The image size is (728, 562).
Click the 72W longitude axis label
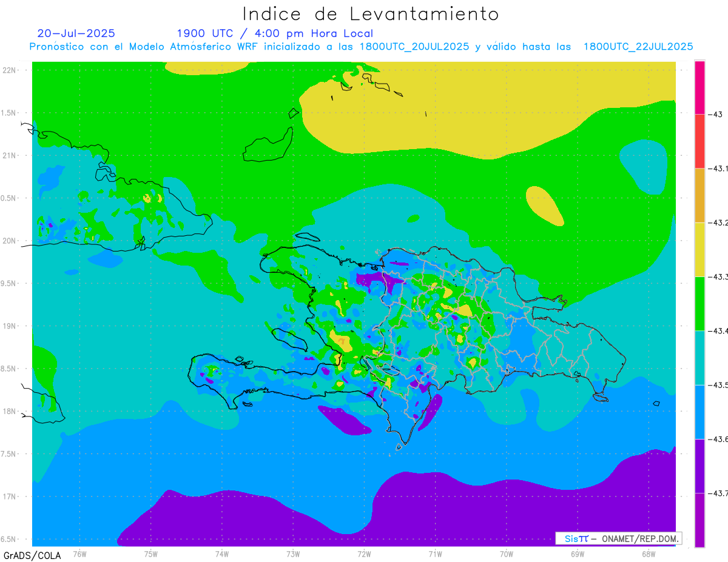[364, 554]
